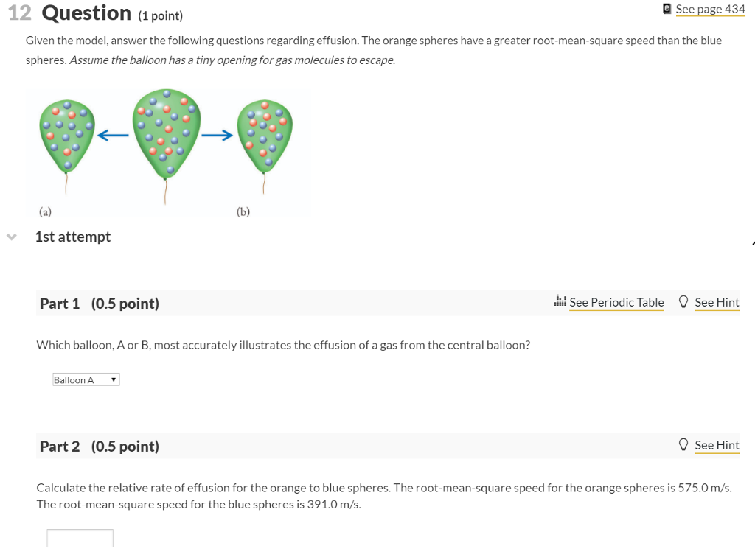Click the lightbulb hint icon in Part 2
Screen dimensions: 755x560
[682, 444]
